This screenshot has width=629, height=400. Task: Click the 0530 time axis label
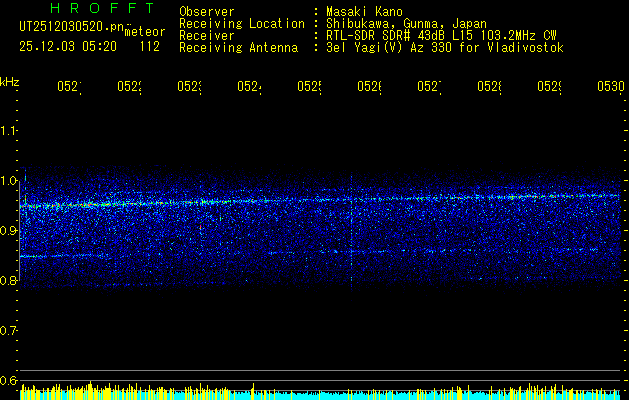(x=611, y=86)
